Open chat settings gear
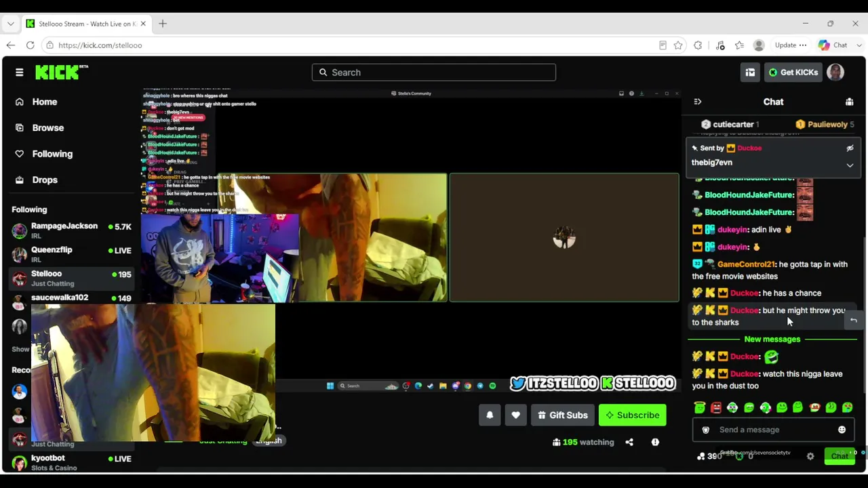 (x=810, y=457)
